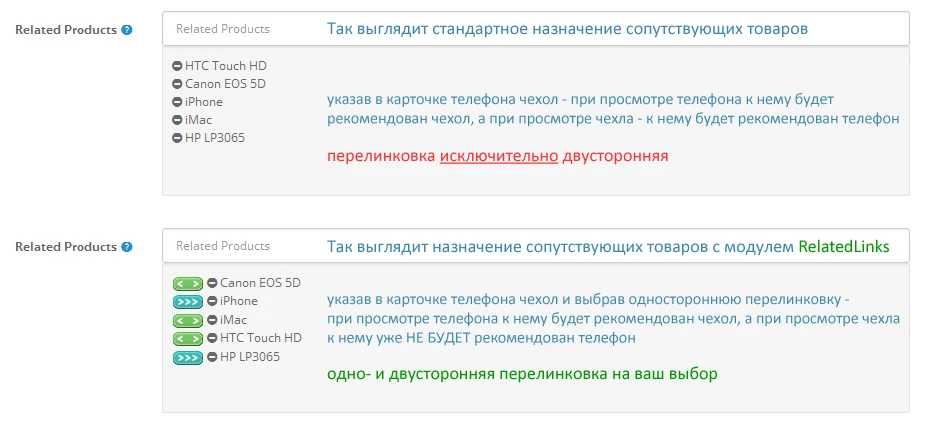Toggle one-way link button for HP LP3065
The height and width of the screenshot is (430, 925).
(188, 357)
